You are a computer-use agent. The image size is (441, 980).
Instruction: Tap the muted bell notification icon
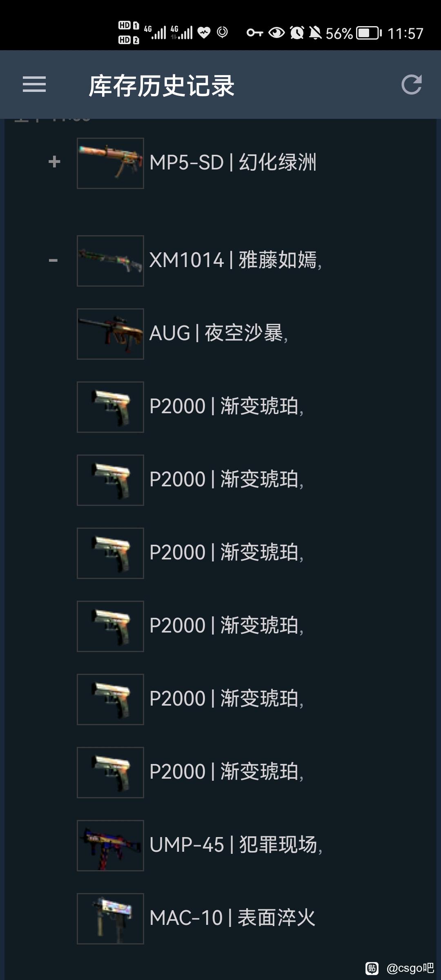pos(315,33)
